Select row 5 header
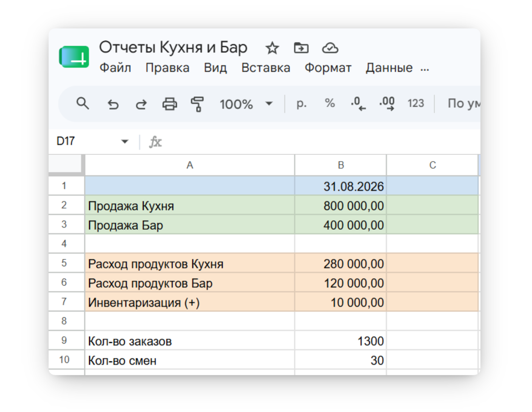Screen dimensions: 532x412 point(66,263)
